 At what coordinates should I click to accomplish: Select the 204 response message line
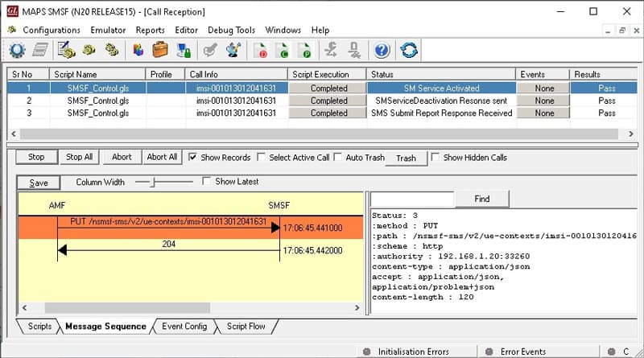168,249
